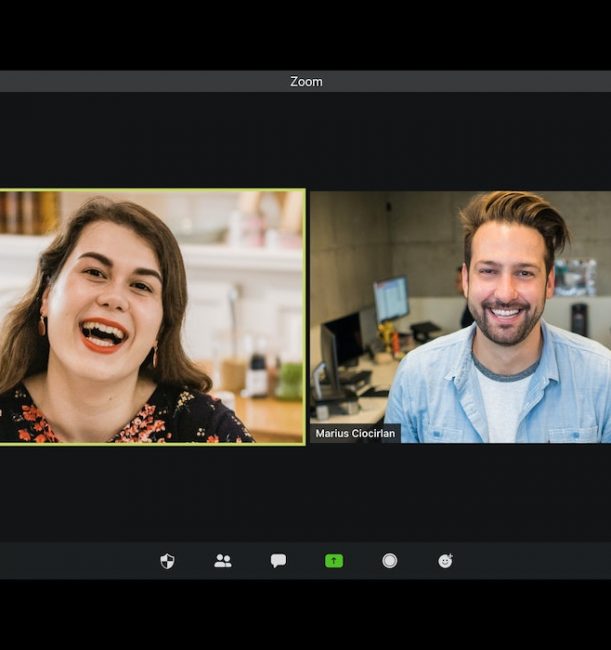Viewport: 611px width, 650px height.
Task: Open the Reactions emoji menu
Action: pos(446,561)
